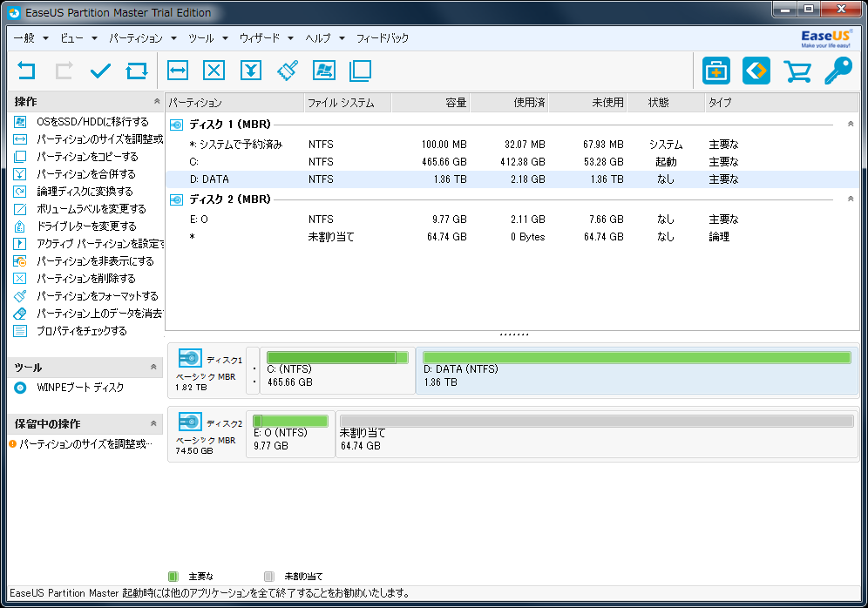This screenshot has height=608, width=868.
Task: Click the green 主要な legend swatch
Action: 173,577
